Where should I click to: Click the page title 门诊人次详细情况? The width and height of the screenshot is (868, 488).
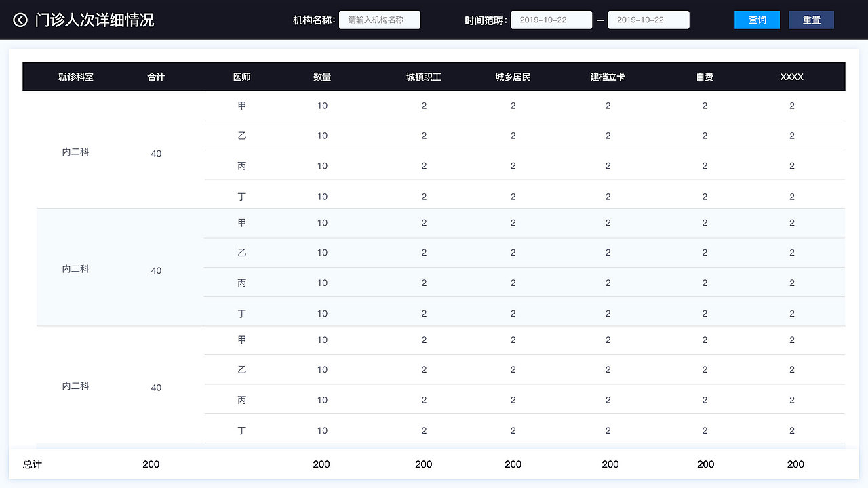pyautogui.click(x=95, y=20)
